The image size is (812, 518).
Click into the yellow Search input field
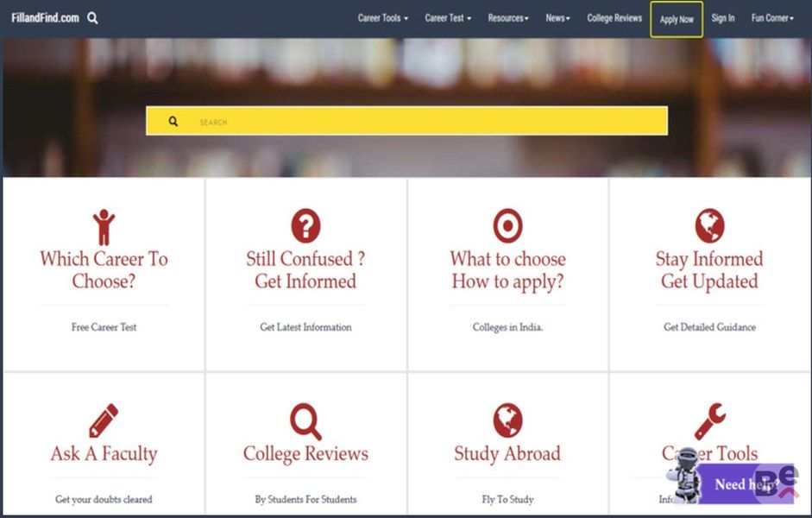click(423, 122)
